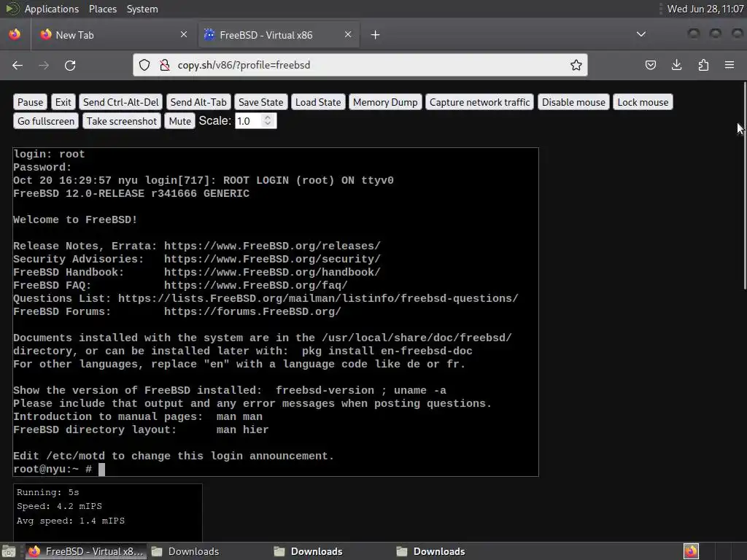Pause the emulator
Viewport: 747px width, 560px height.
[x=30, y=102]
